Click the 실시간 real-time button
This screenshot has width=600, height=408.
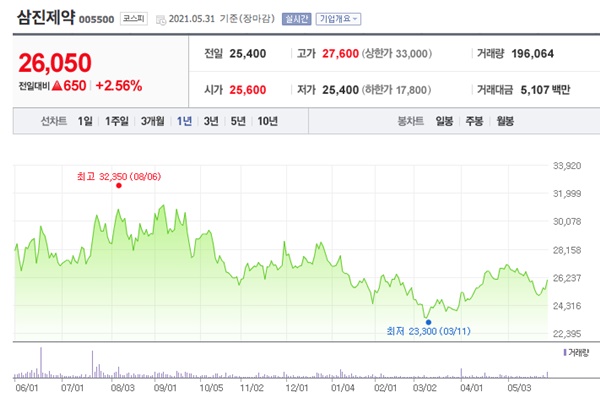tap(297, 19)
